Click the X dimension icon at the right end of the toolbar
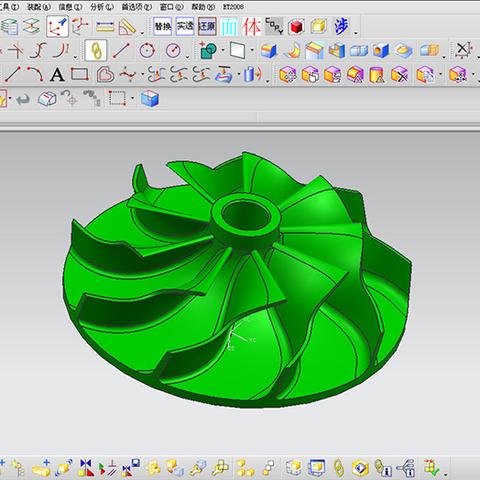 pyautogui.click(x=464, y=50)
